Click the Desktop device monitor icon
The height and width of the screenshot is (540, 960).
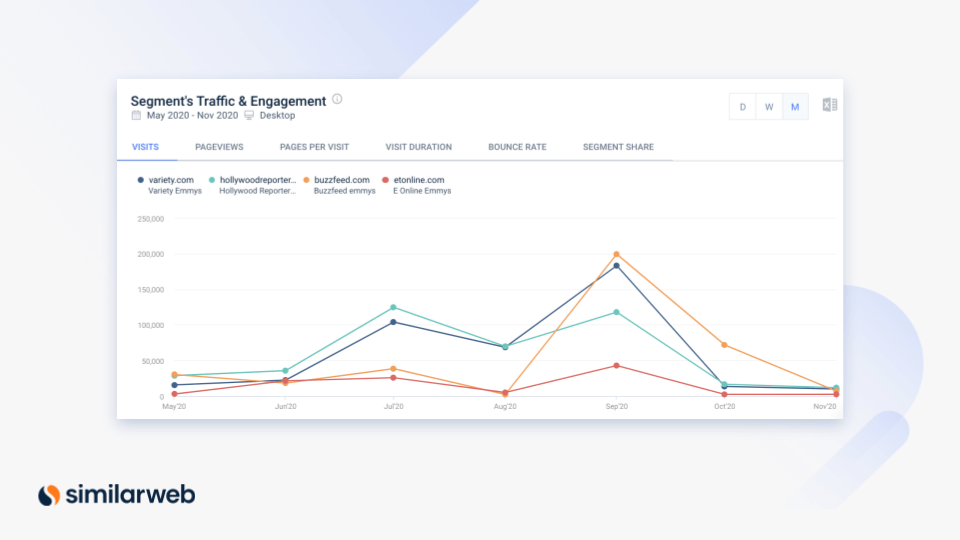tap(248, 116)
